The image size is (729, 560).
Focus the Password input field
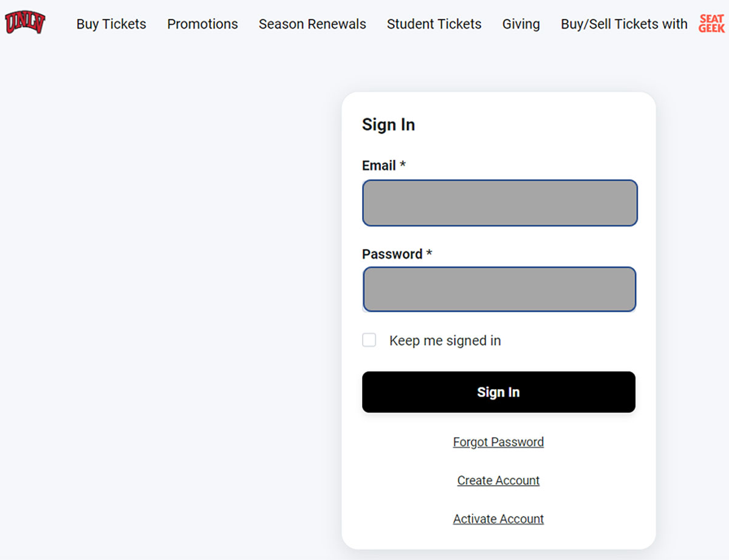click(499, 290)
